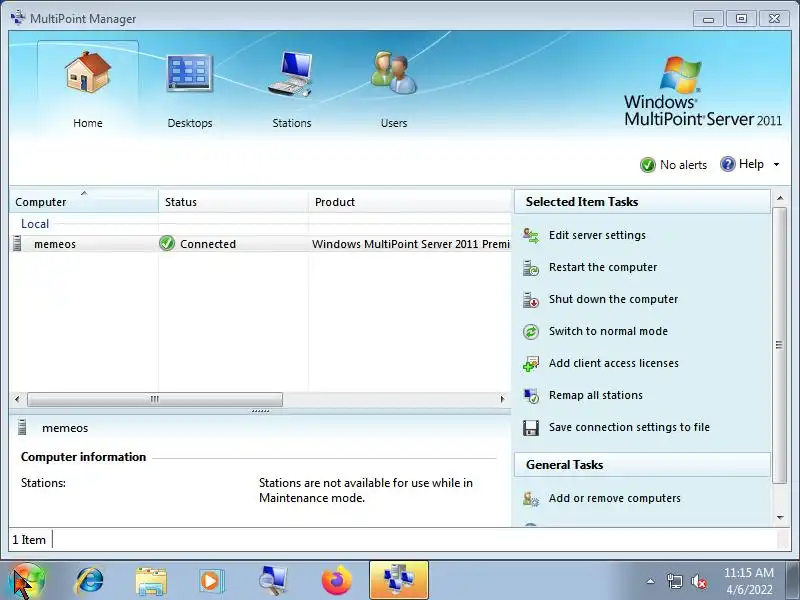Open the Stations tab computer icon
800x600 pixels.
pyautogui.click(x=291, y=73)
